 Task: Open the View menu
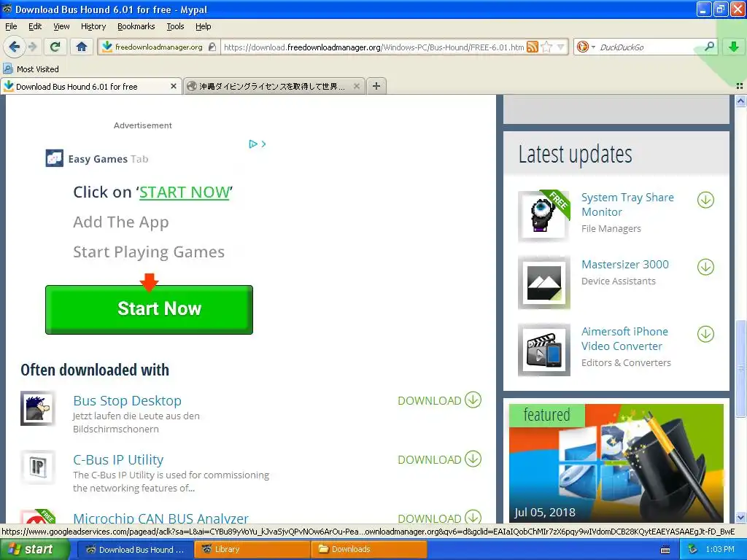click(61, 26)
